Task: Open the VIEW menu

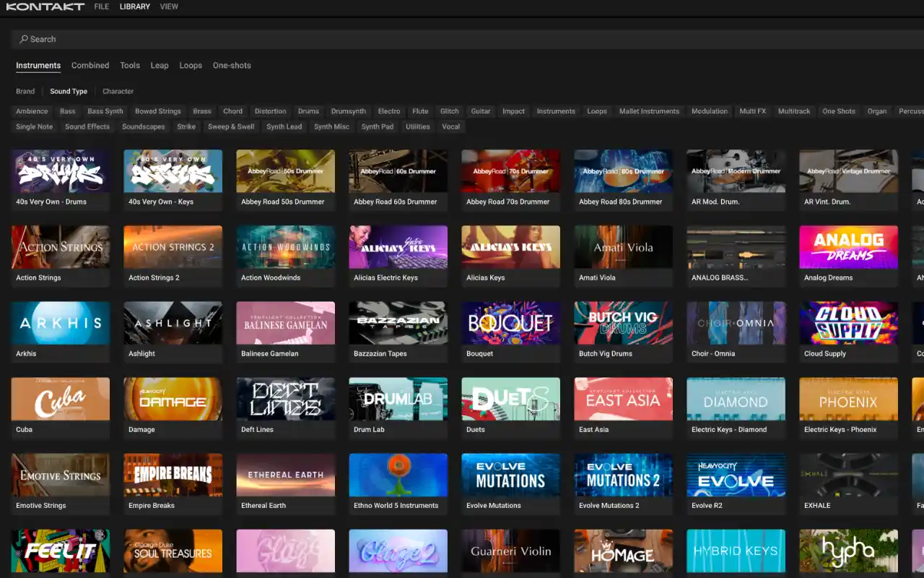Action: pyautogui.click(x=169, y=7)
